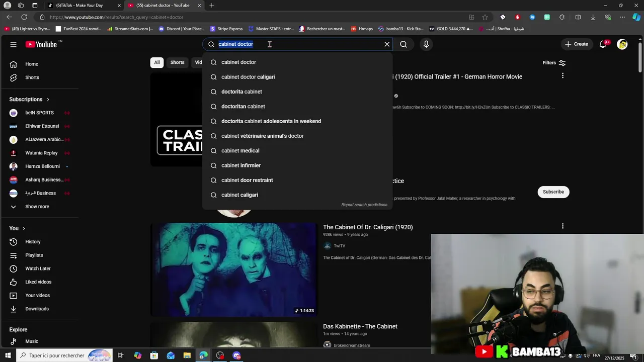Reload the page

pos(24,17)
